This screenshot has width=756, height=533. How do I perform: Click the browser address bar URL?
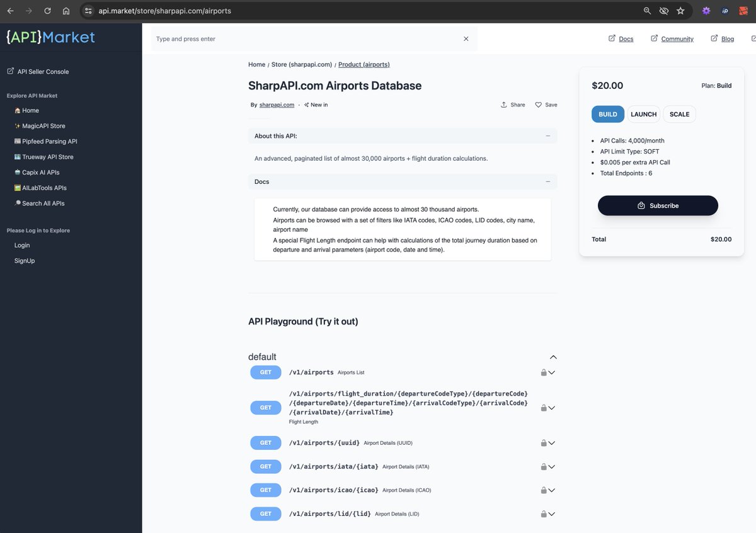165,11
